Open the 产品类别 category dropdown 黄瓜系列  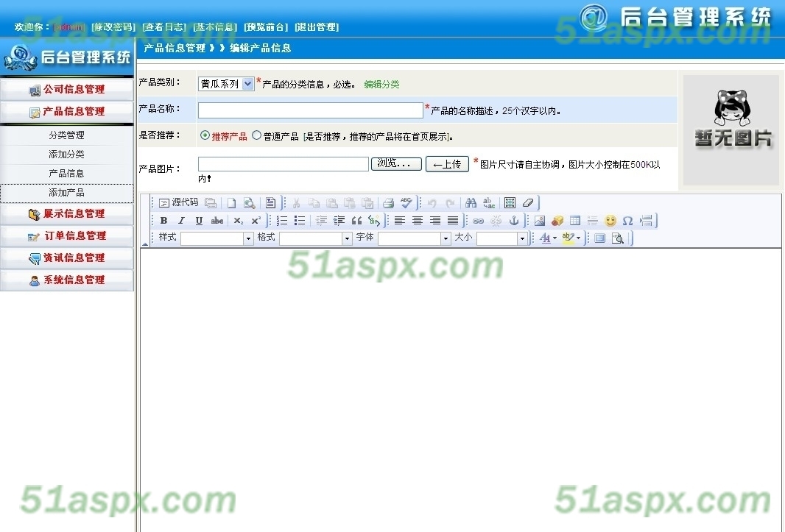pyautogui.click(x=226, y=84)
